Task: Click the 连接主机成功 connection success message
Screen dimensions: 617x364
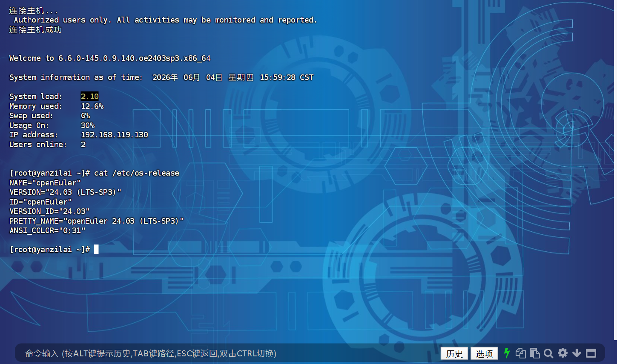Action: click(x=36, y=30)
